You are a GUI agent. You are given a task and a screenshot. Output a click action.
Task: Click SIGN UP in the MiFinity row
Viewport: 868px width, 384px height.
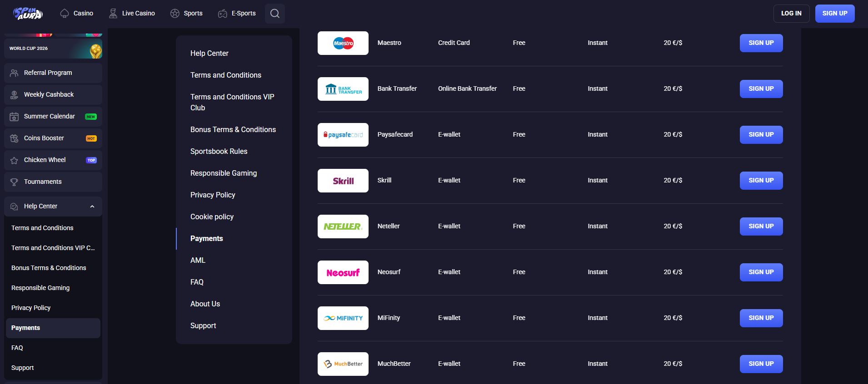pyautogui.click(x=761, y=318)
